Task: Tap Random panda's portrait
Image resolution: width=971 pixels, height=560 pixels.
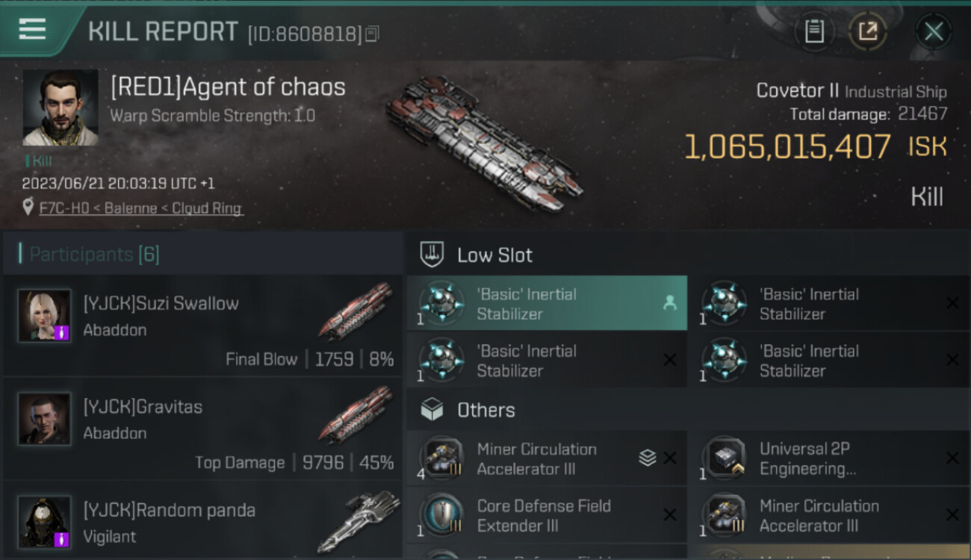Action: (x=45, y=522)
